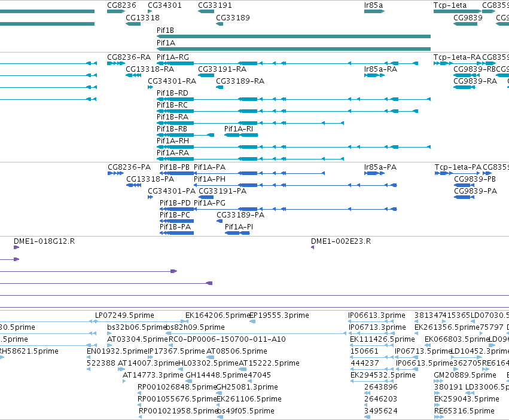Select the Pif1A-RG transcript label
The width and height of the screenshot is (509, 420).
[x=173, y=57]
